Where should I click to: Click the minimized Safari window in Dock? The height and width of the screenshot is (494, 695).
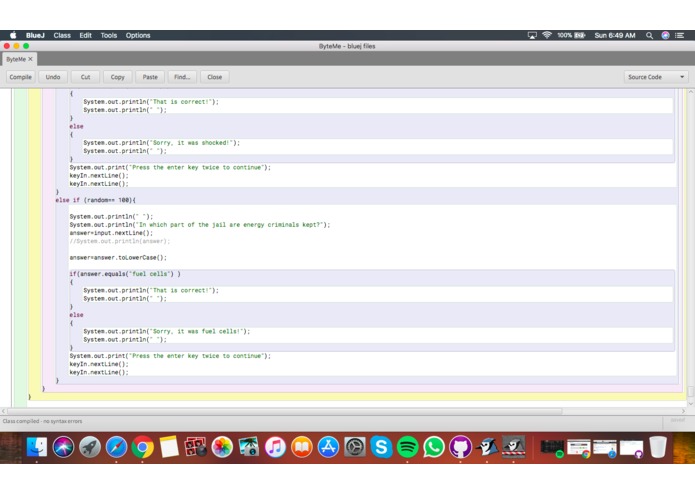[x=605, y=447]
